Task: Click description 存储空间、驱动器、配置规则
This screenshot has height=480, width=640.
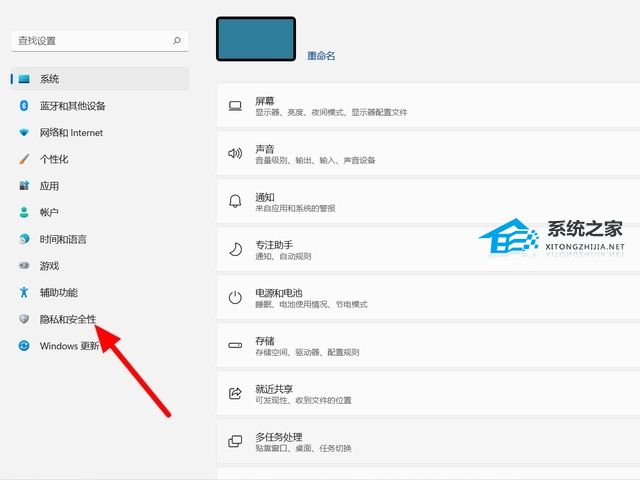Action: pos(307,352)
